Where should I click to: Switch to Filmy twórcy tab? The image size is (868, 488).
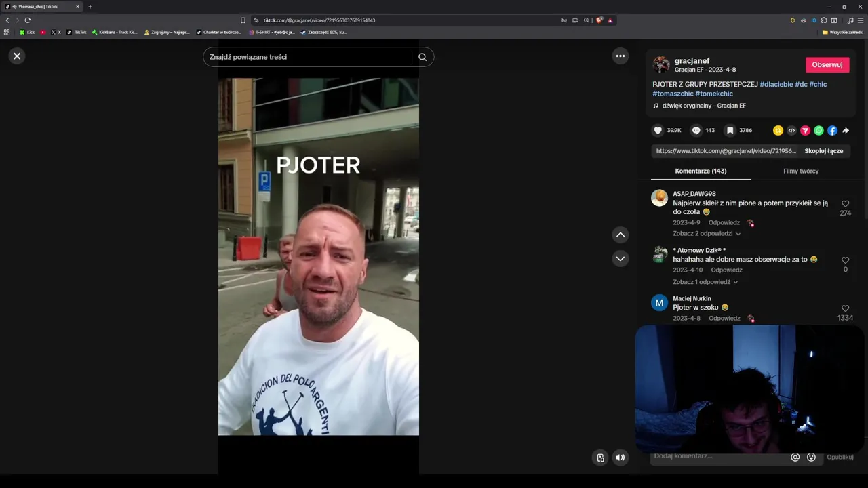point(801,171)
